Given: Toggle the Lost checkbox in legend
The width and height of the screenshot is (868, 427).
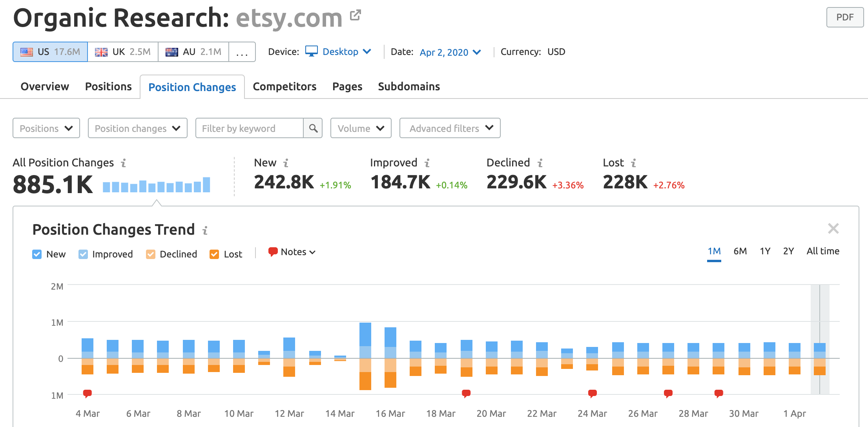Looking at the screenshot, I should click(214, 254).
